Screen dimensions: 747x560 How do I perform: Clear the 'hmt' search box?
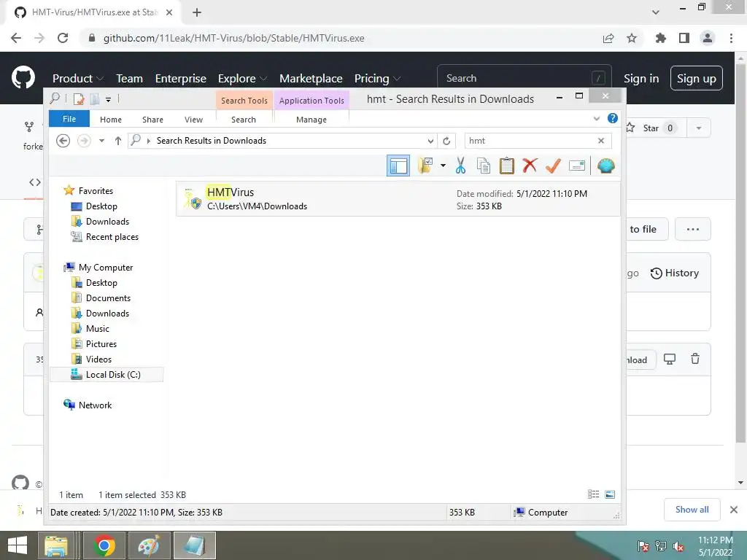point(601,141)
